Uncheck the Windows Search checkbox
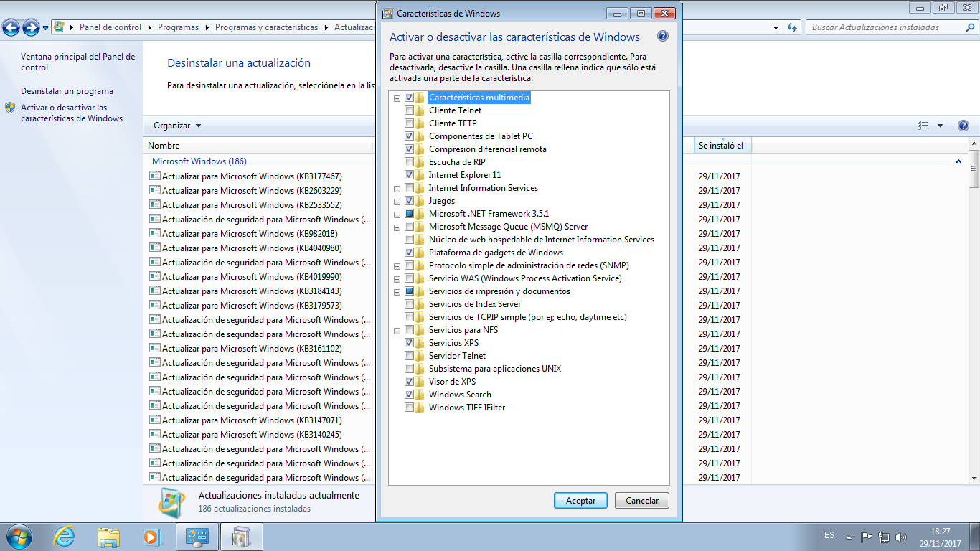 [409, 395]
